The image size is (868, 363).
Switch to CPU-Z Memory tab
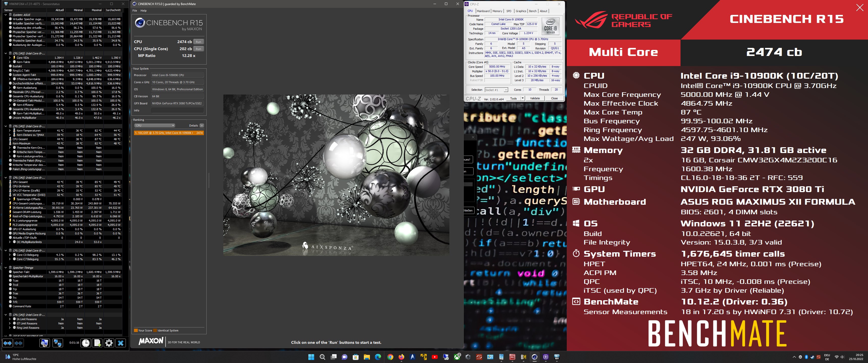[497, 11]
